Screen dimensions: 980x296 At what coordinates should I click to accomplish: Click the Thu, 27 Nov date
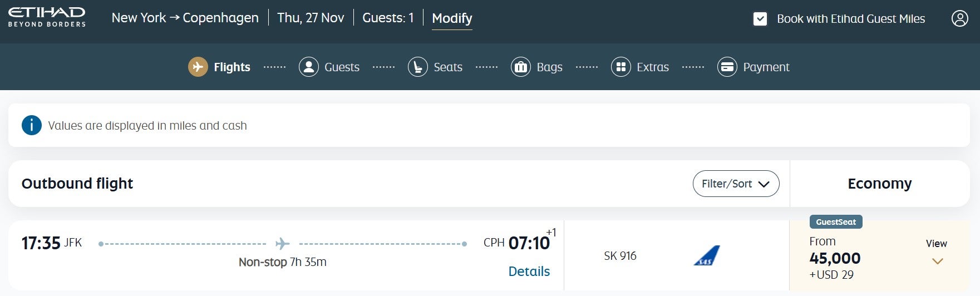(311, 18)
